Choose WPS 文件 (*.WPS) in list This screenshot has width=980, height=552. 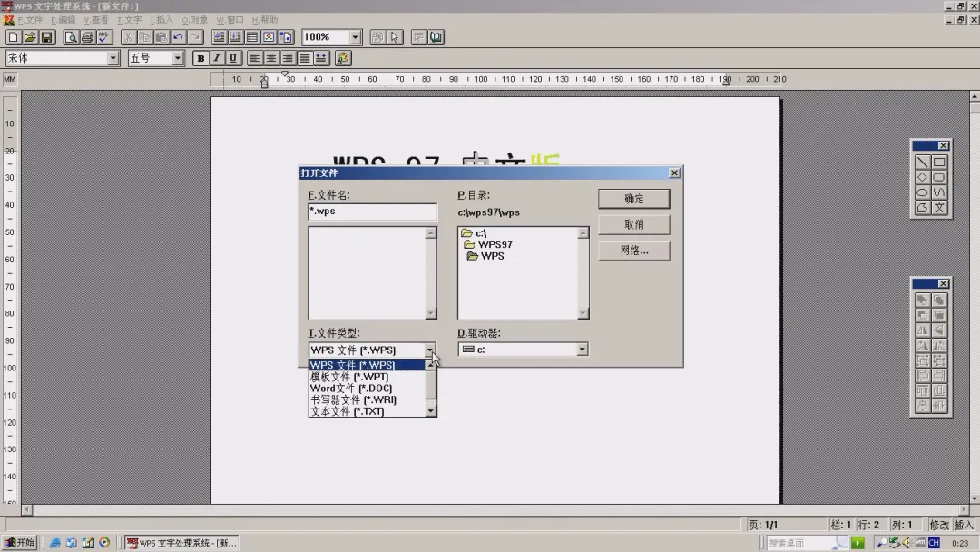click(x=367, y=365)
